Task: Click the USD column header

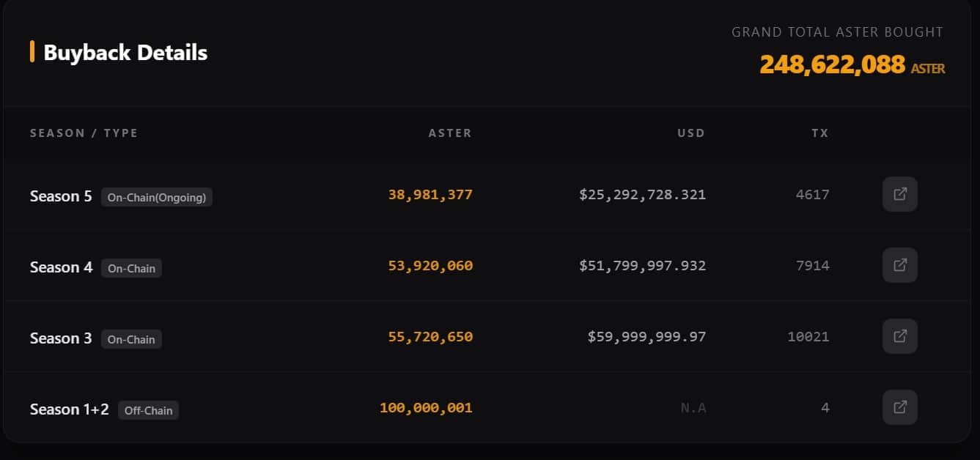Action: pos(690,133)
